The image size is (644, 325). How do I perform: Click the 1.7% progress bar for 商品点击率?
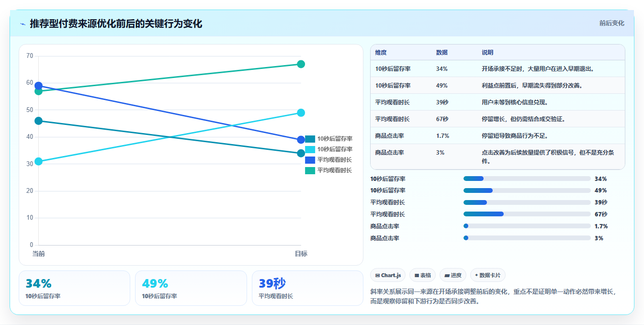pyautogui.click(x=527, y=226)
